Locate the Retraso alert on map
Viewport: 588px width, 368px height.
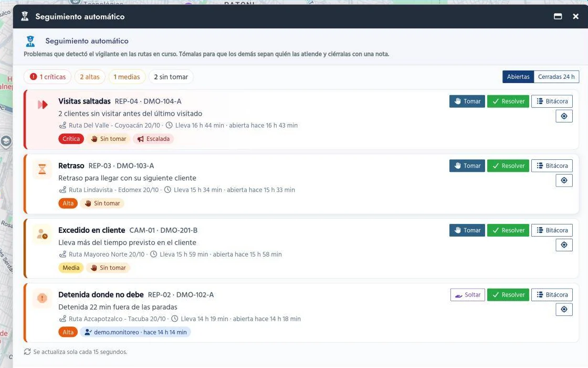click(564, 181)
